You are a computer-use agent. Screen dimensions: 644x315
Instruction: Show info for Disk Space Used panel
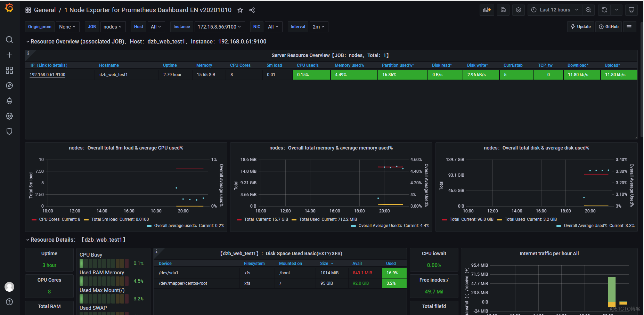tap(156, 251)
